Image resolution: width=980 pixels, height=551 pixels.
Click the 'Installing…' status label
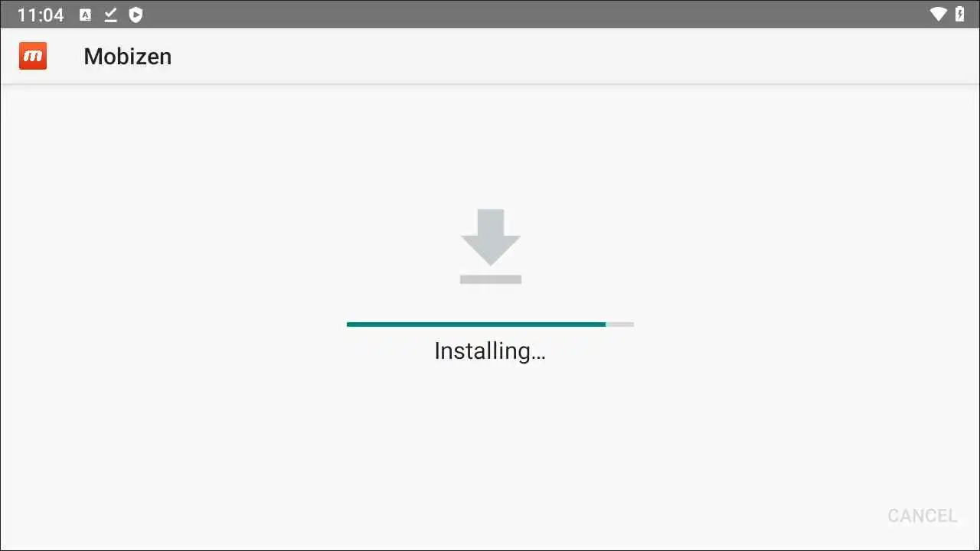490,350
